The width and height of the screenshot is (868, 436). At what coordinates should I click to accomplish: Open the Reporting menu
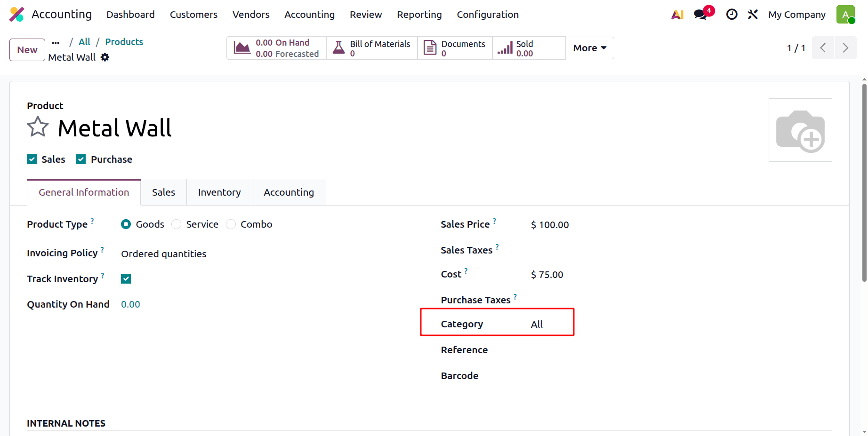pos(419,15)
